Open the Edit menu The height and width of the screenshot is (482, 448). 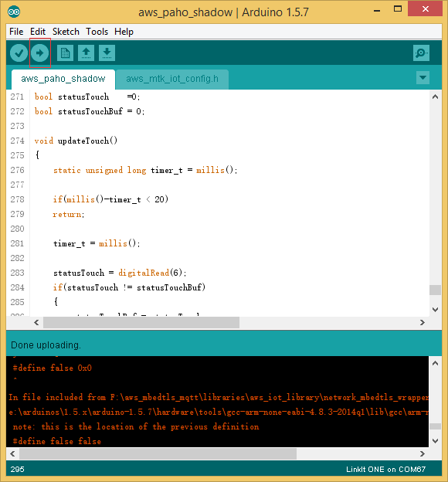pyautogui.click(x=38, y=32)
